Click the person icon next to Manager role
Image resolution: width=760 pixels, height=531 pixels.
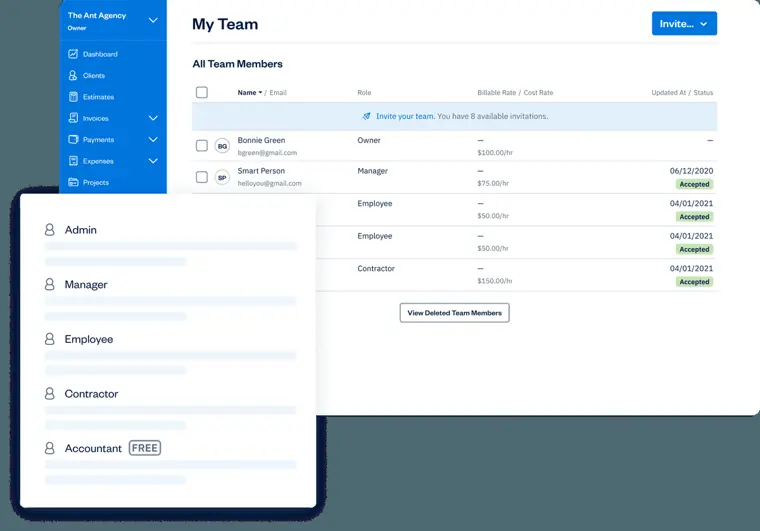[x=49, y=284]
